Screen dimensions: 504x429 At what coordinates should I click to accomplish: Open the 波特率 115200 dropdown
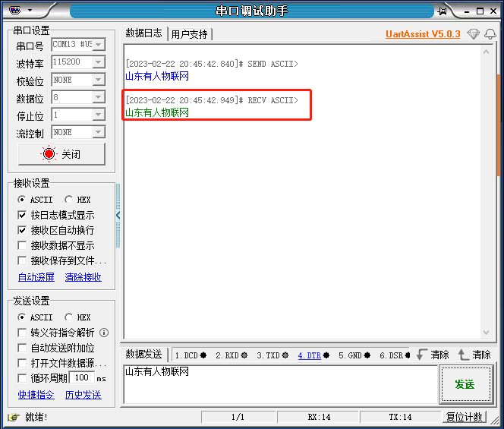coord(99,62)
